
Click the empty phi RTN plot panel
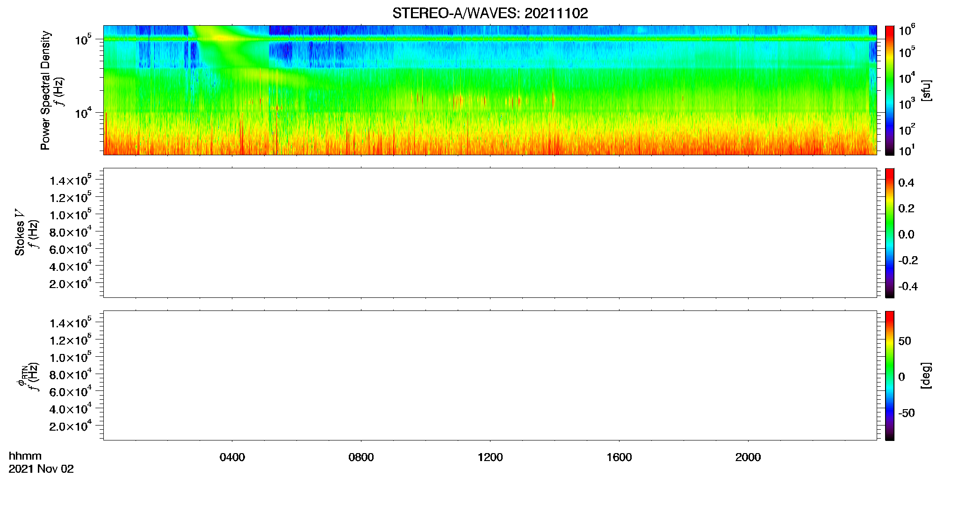click(x=490, y=375)
